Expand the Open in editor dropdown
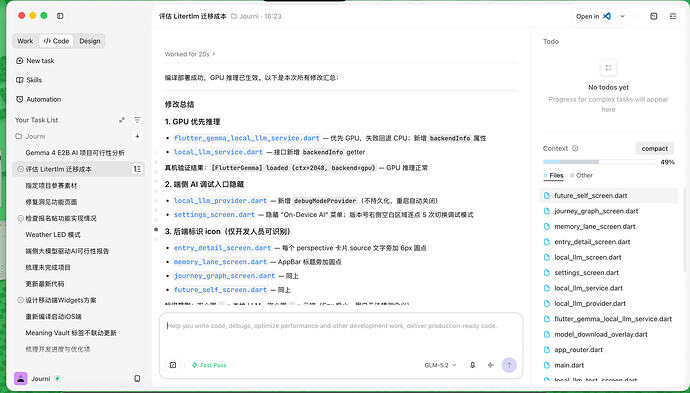This screenshot has height=393, width=690. tap(622, 16)
